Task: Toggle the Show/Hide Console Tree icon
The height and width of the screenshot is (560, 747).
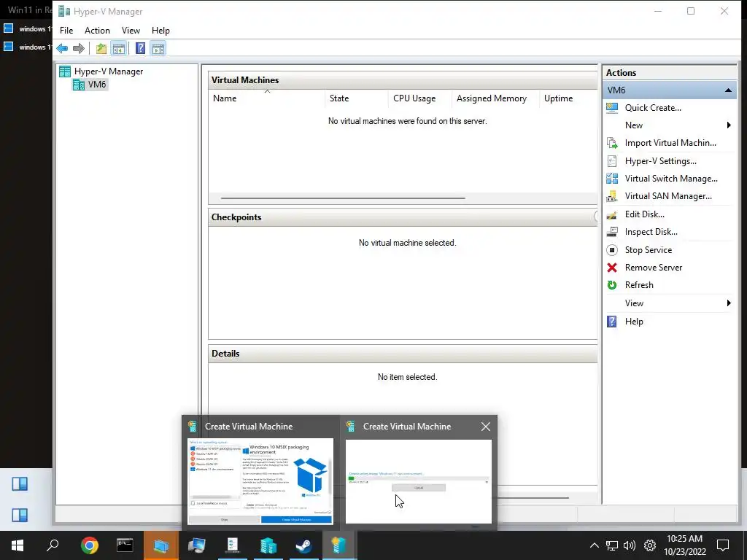Action: pos(119,49)
